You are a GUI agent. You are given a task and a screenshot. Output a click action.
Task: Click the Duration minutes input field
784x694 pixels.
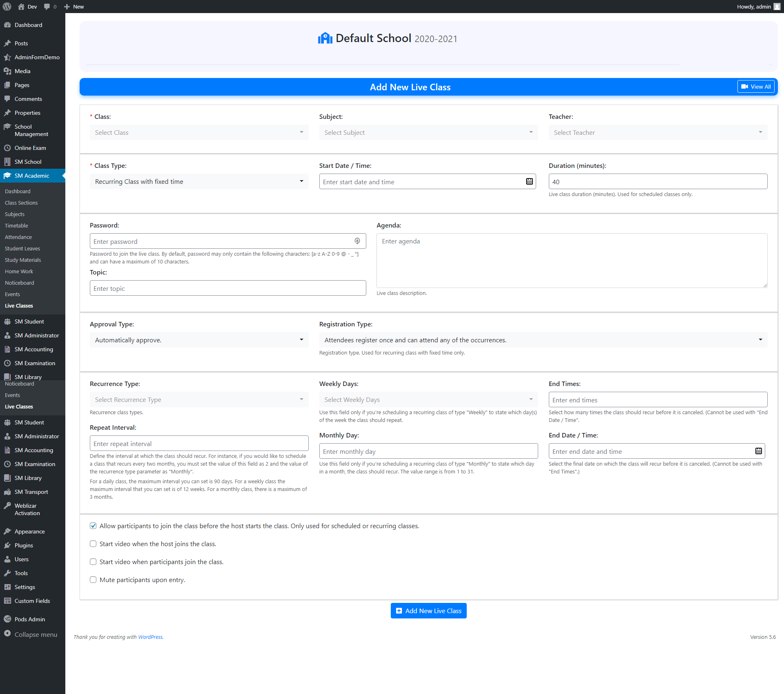pyautogui.click(x=657, y=181)
